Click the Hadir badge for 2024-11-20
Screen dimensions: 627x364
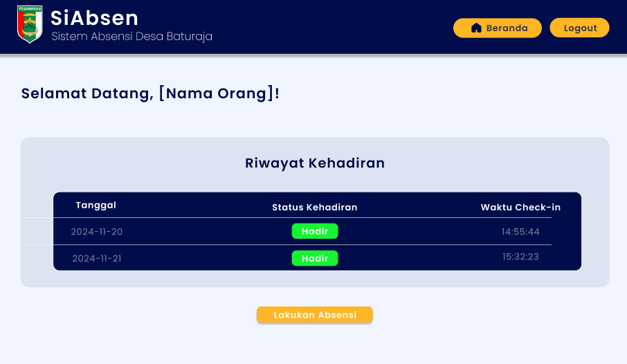pos(315,231)
